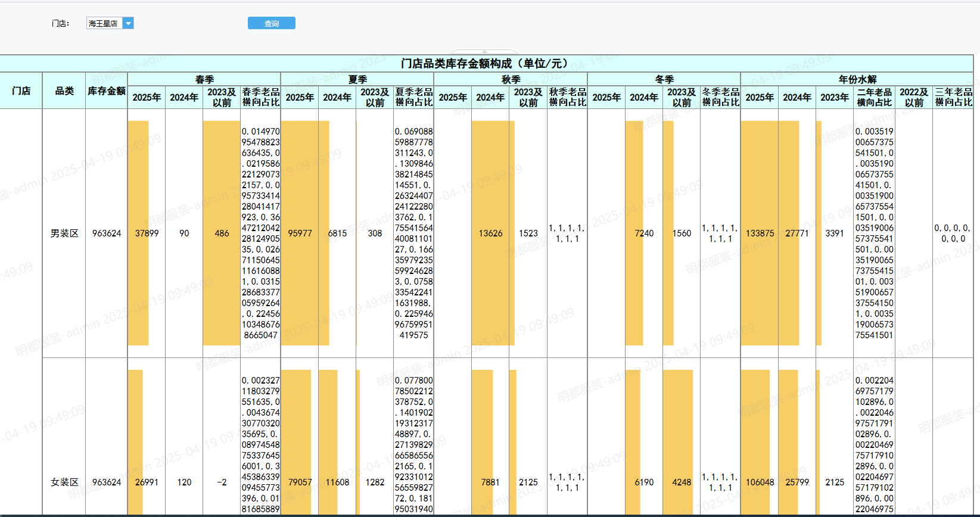The height and width of the screenshot is (517, 980).
Task: Collapse the parameter panel with the up arrow
Action: click(484, 52)
